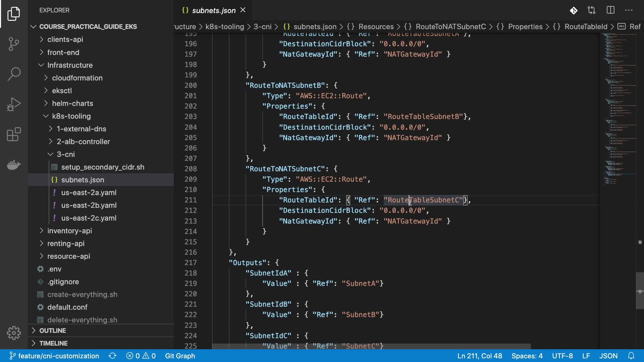The image size is (644, 362).
Task: Open the Extensions view
Action: pos(14,134)
